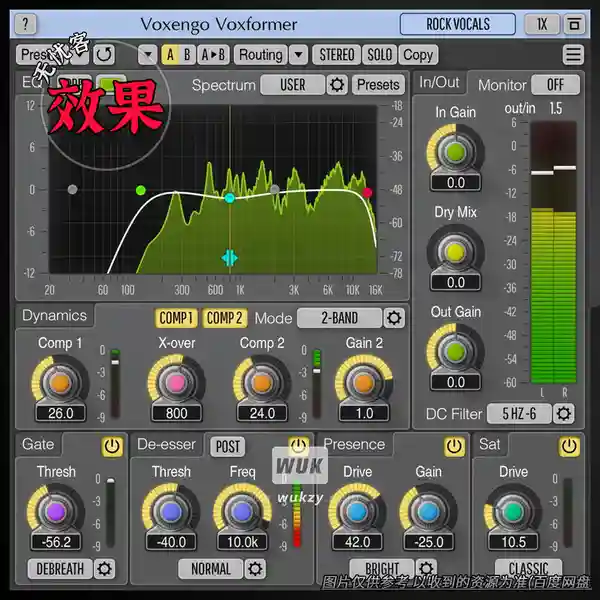Click the reset circular arrow icon
The width and height of the screenshot is (600, 600).
pos(104,55)
